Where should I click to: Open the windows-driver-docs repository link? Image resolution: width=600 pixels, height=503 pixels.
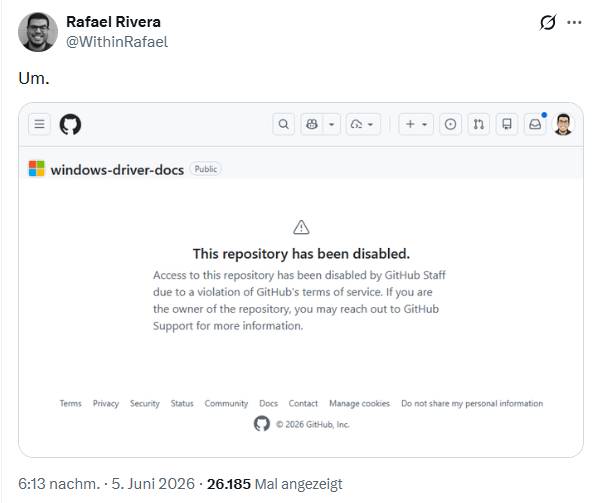click(x=117, y=170)
